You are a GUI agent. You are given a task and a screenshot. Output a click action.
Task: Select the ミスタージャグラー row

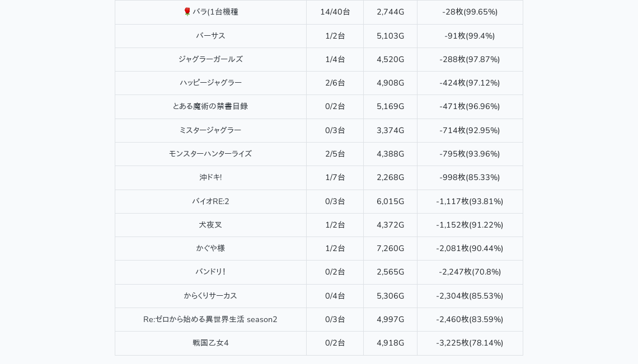pos(210,130)
